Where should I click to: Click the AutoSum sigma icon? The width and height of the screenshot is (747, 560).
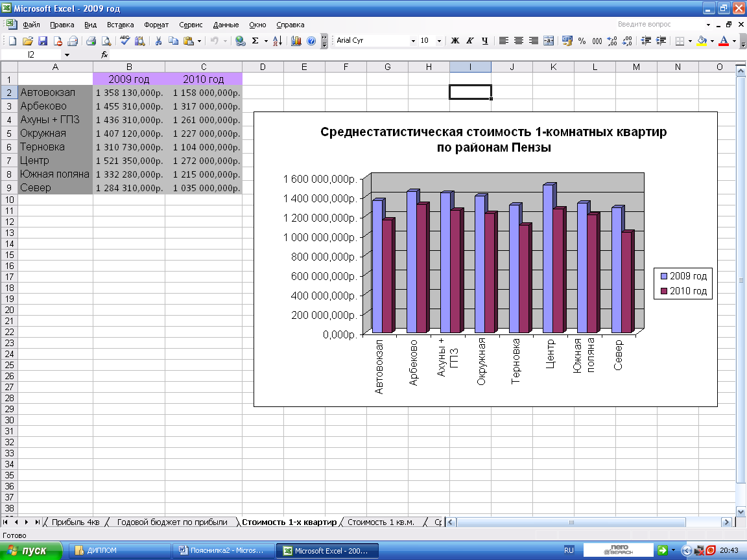tap(255, 40)
